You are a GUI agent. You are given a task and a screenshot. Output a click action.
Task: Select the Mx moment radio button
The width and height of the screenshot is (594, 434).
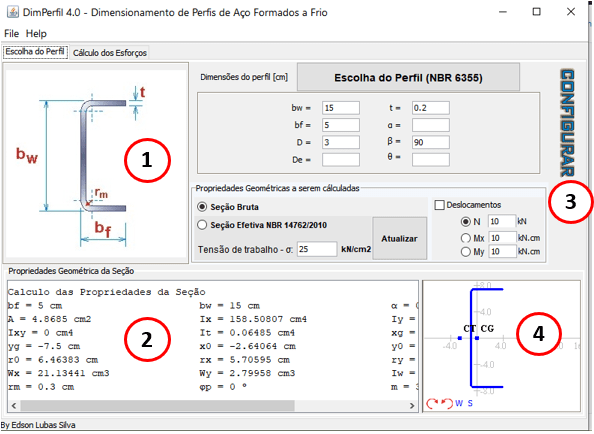tap(466, 238)
